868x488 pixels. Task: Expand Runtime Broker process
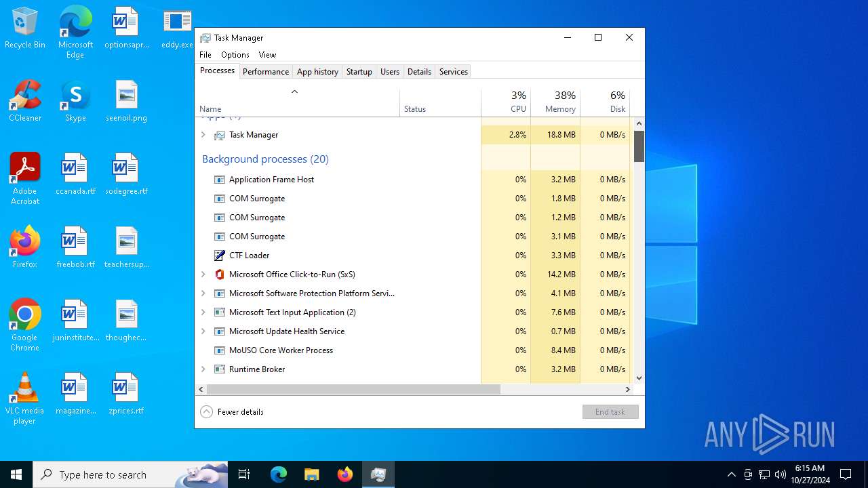click(203, 369)
